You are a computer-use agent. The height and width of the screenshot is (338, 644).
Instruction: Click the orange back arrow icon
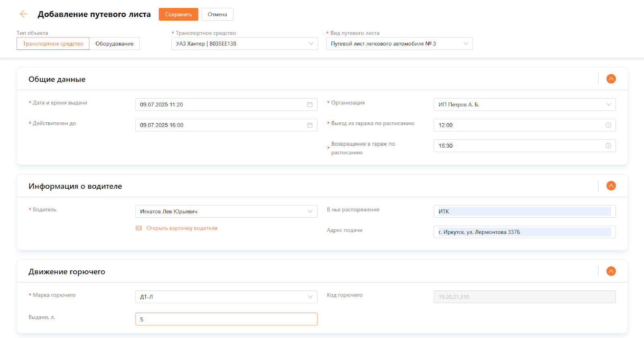23,14
